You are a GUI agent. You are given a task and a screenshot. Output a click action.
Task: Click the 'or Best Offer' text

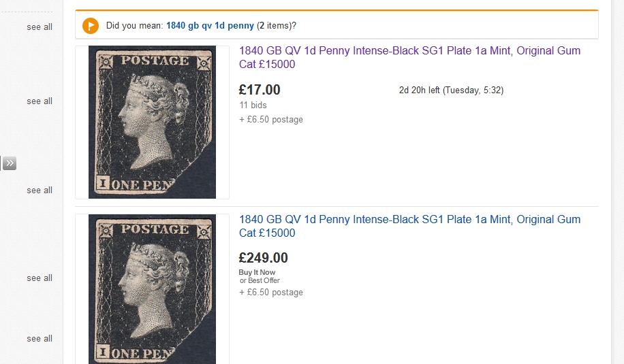click(x=260, y=280)
